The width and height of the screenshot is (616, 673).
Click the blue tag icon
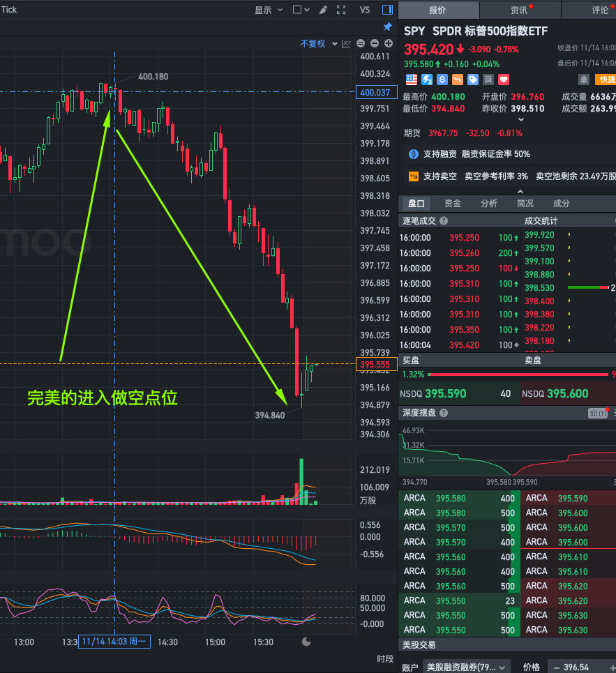click(x=472, y=80)
